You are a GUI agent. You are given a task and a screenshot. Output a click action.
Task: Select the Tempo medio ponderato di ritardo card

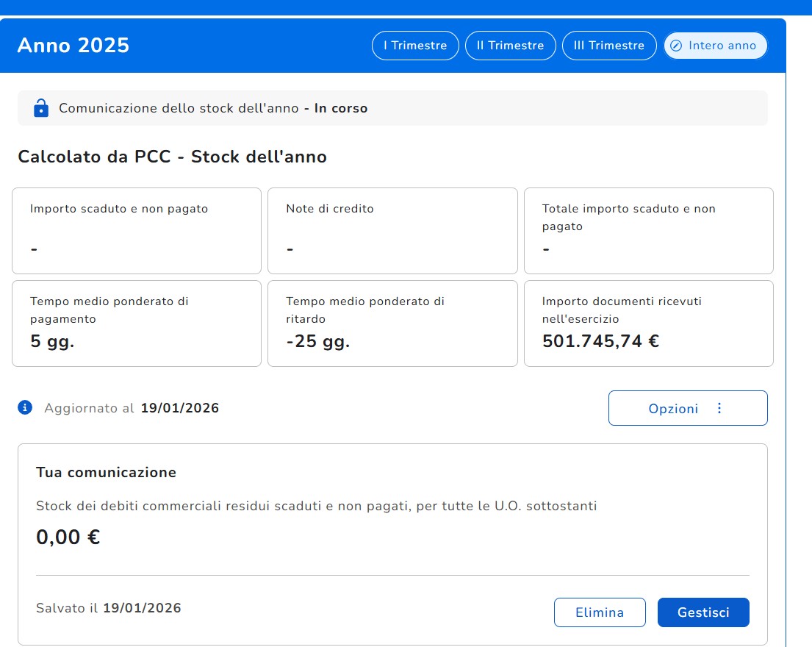[392, 323]
